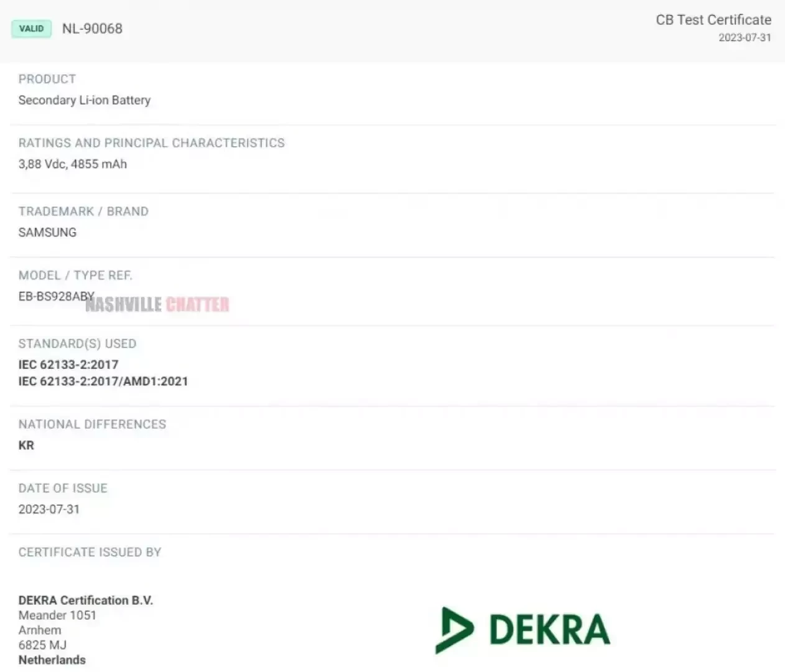Screen dimensions: 785x672
Task: Select the SAMSUNG brand value
Action: click(x=47, y=233)
